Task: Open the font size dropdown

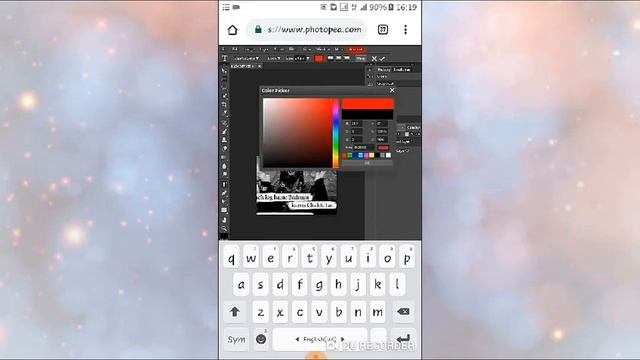Action: pyautogui.click(x=298, y=58)
